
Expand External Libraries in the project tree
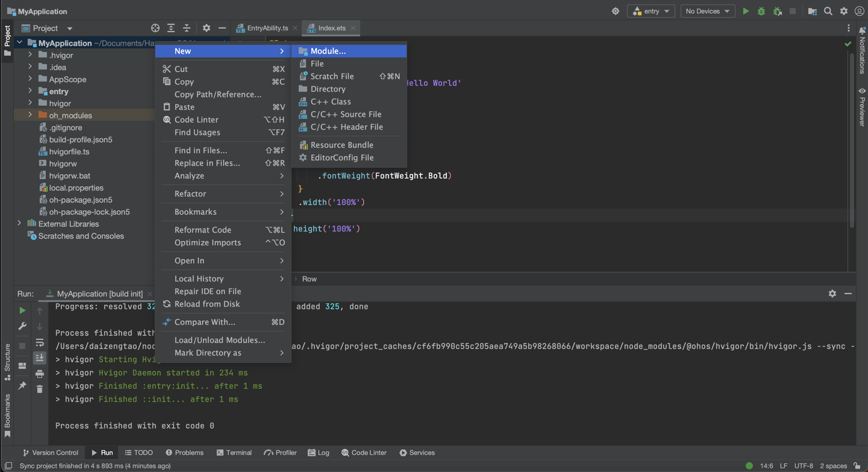pyautogui.click(x=19, y=224)
